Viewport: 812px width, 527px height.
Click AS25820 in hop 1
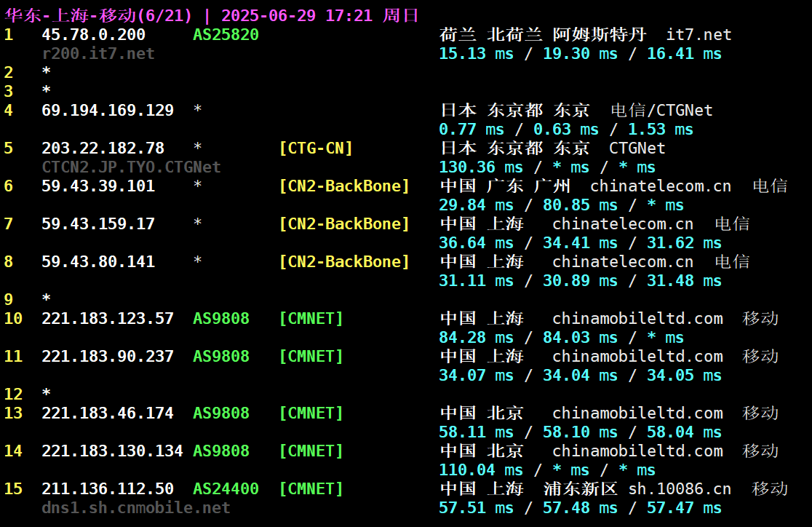[x=226, y=35]
